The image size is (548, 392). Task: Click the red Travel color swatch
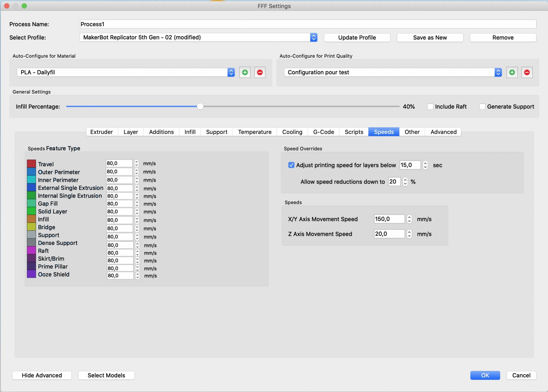[31, 164]
